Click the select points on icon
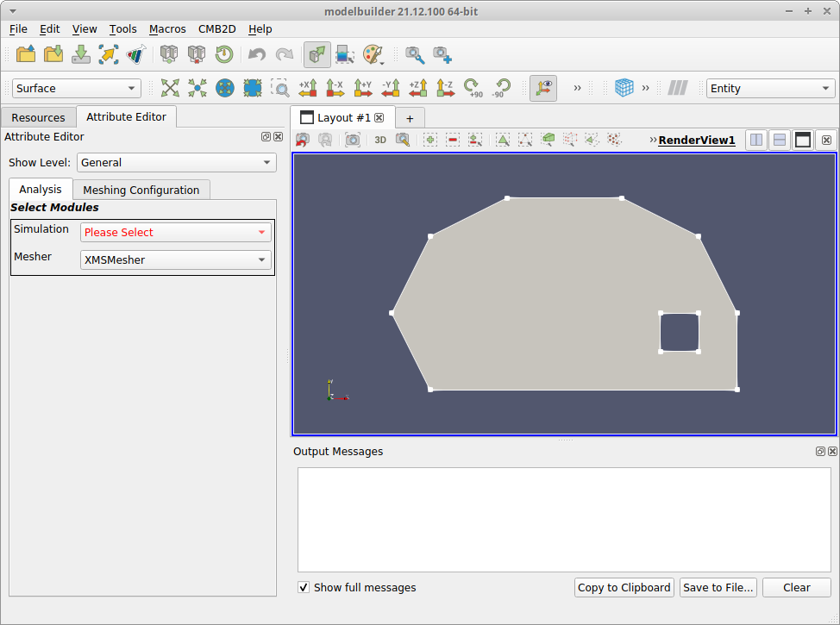840x625 pixels. (x=525, y=140)
